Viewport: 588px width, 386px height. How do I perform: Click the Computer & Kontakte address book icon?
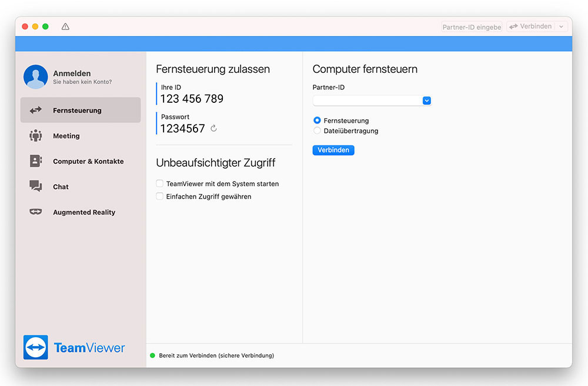pos(36,161)
